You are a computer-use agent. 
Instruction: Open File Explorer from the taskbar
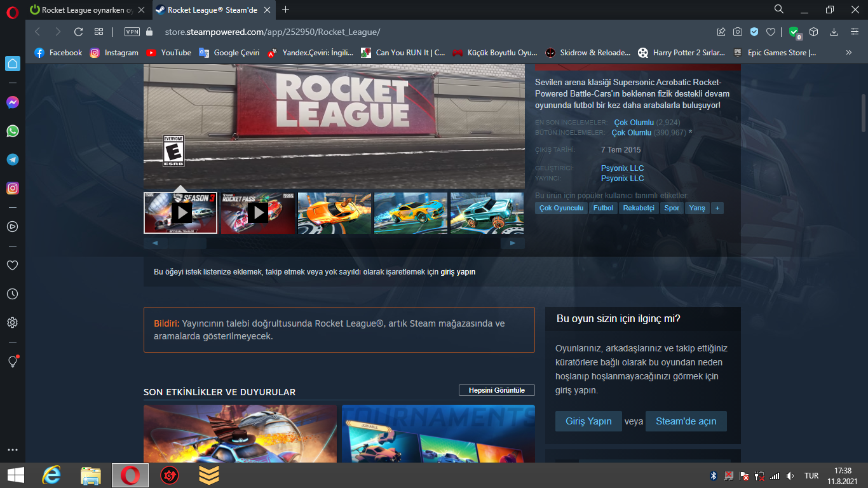(x=91, y=475)
